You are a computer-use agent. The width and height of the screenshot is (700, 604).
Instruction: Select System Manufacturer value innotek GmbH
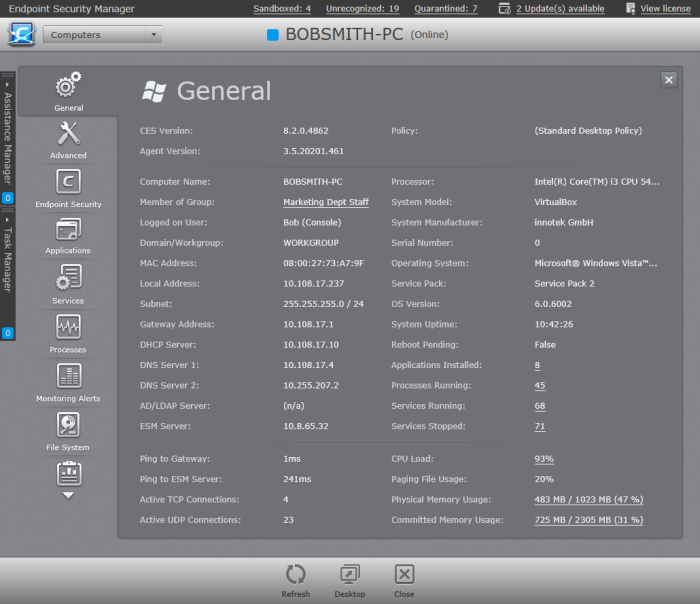[x=564, y=223]
